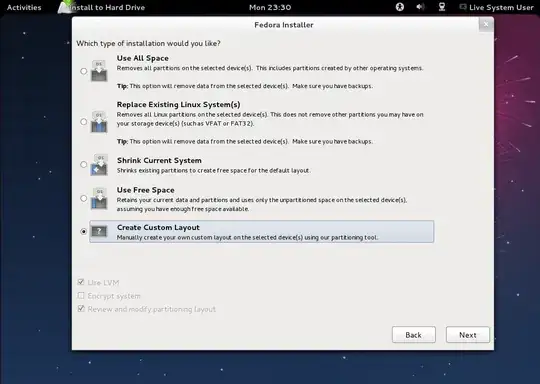Choose the Shrink Current System radio button
The image size is (540, 384).
pos(83,164)
